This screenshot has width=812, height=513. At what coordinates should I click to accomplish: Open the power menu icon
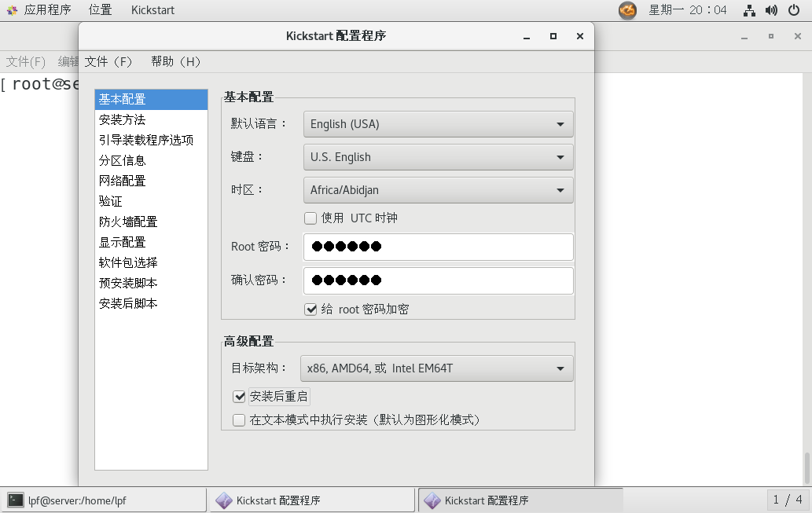(x=793, y=10)
